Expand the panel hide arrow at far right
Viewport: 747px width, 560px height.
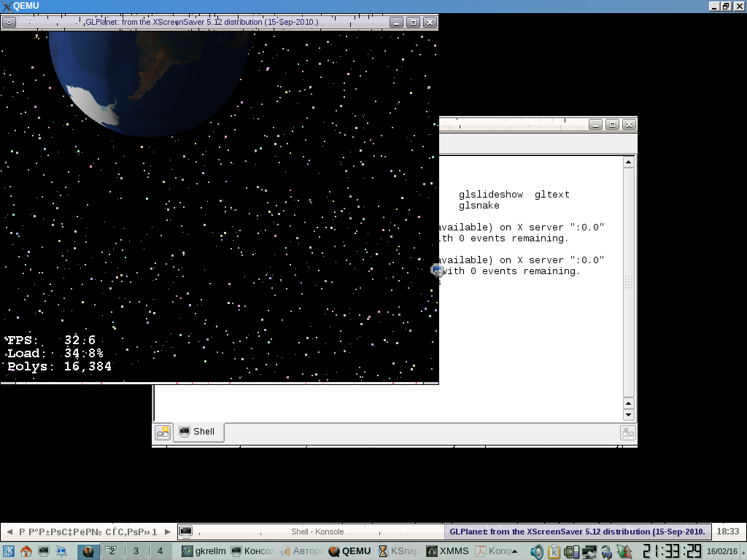tap(743, 551)
